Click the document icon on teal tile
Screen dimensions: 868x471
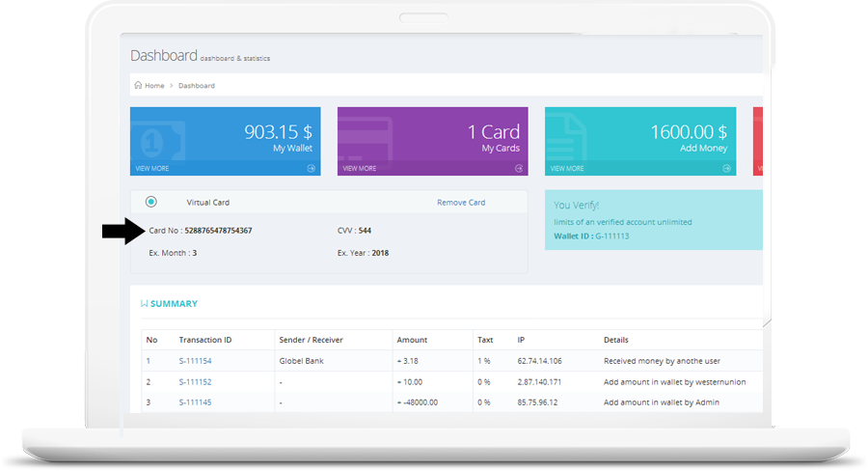(569, 140)
